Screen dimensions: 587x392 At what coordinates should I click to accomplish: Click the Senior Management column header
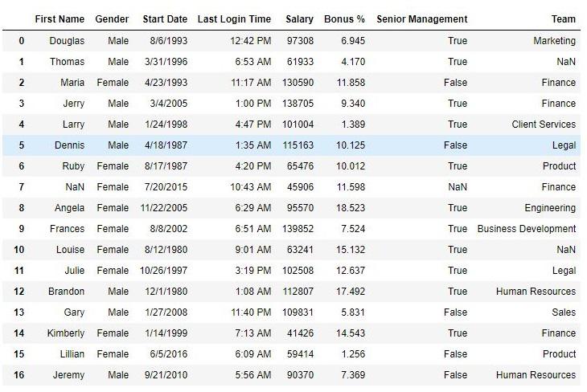[x=421, y=19]
